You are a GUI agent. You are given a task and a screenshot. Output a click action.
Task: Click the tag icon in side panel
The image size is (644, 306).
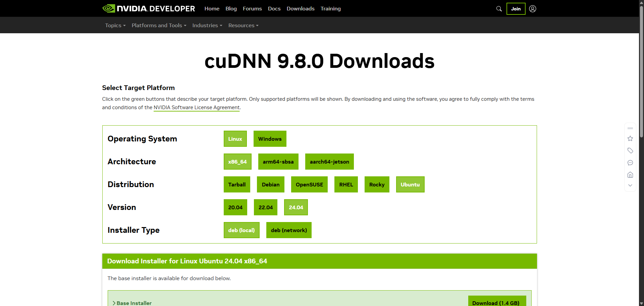630,150
